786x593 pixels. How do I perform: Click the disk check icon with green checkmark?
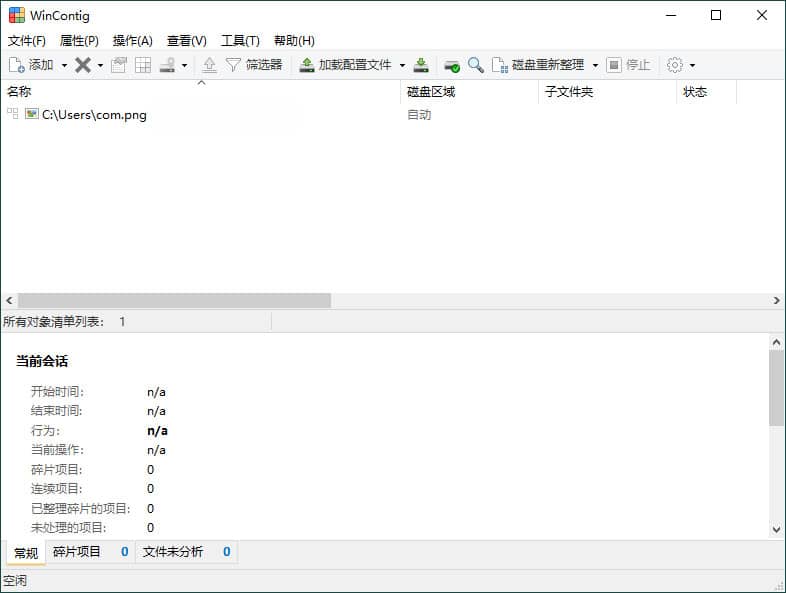452,65
